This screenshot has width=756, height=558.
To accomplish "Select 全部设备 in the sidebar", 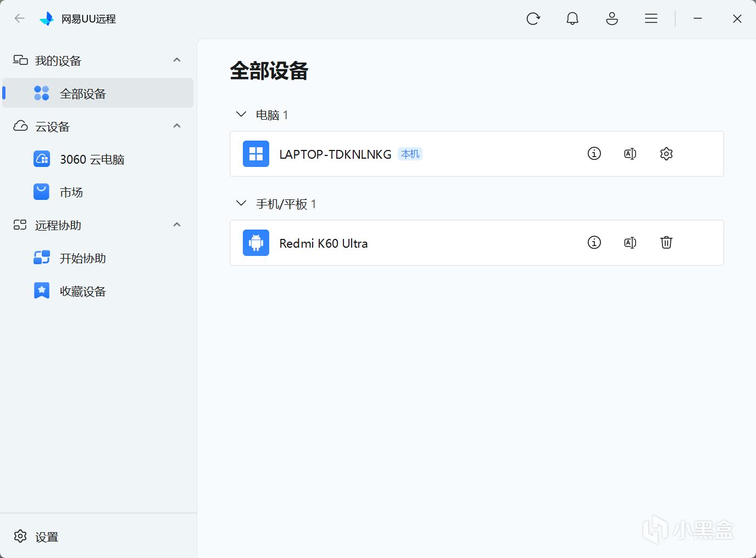I will coord(82,93).
